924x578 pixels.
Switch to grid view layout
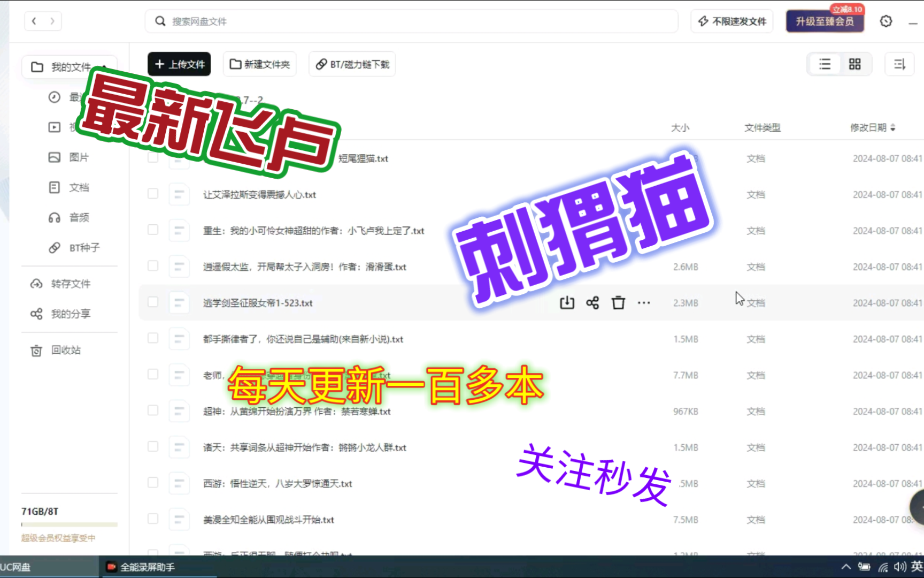pyautogui.click(x=855, y=64)
